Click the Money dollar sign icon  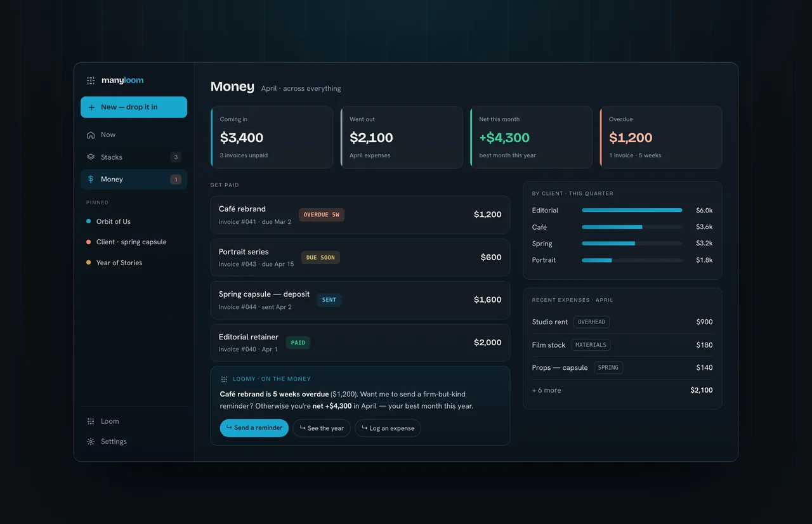[x=91, y=180]
